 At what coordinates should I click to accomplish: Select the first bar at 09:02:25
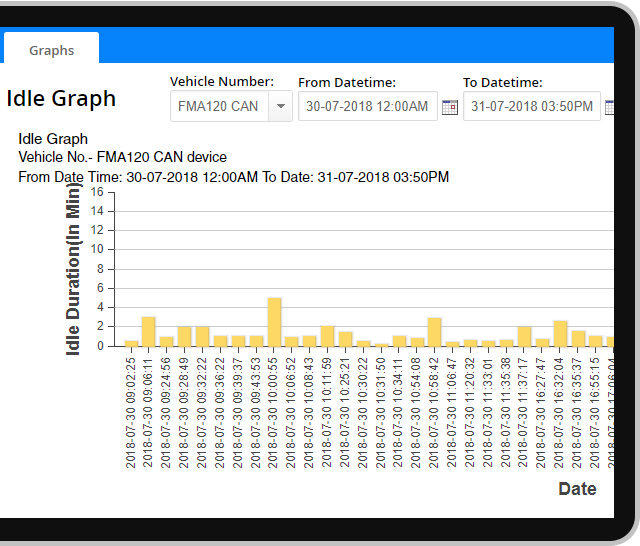pyautogui.click(x=131, y=343)
